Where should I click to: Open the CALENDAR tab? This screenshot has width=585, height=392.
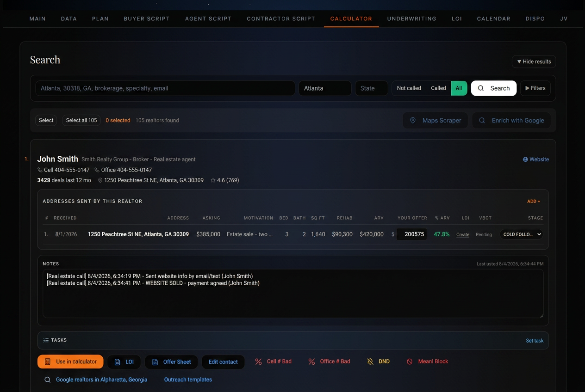[x=494, y=19]
